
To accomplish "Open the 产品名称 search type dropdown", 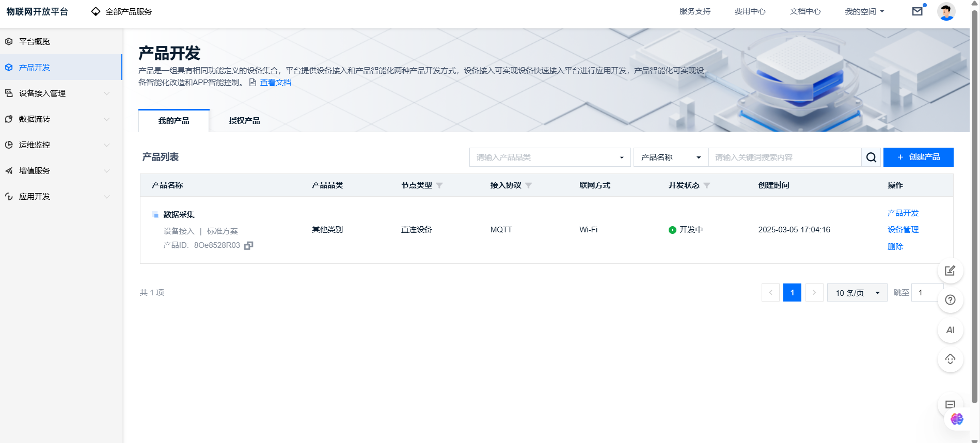I will 671,157.
